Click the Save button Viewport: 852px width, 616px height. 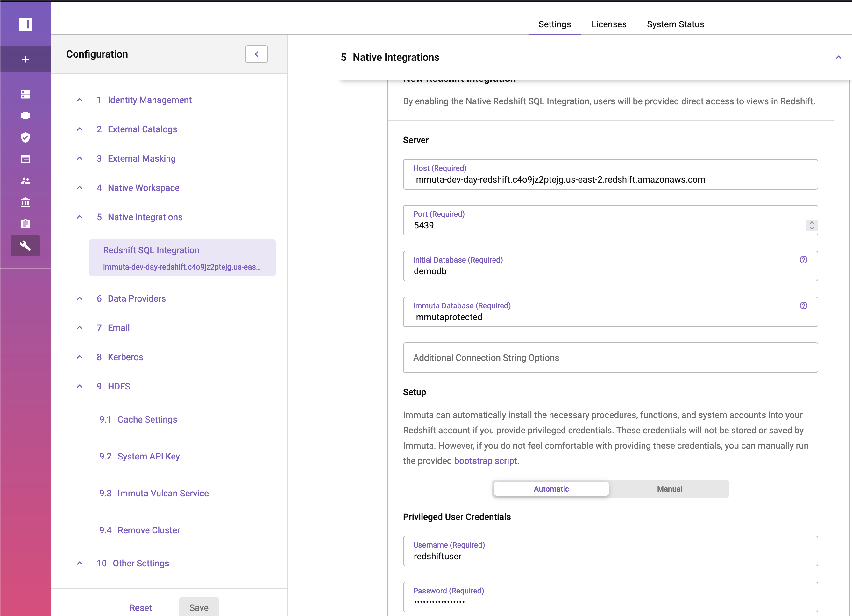coord(199,607)
